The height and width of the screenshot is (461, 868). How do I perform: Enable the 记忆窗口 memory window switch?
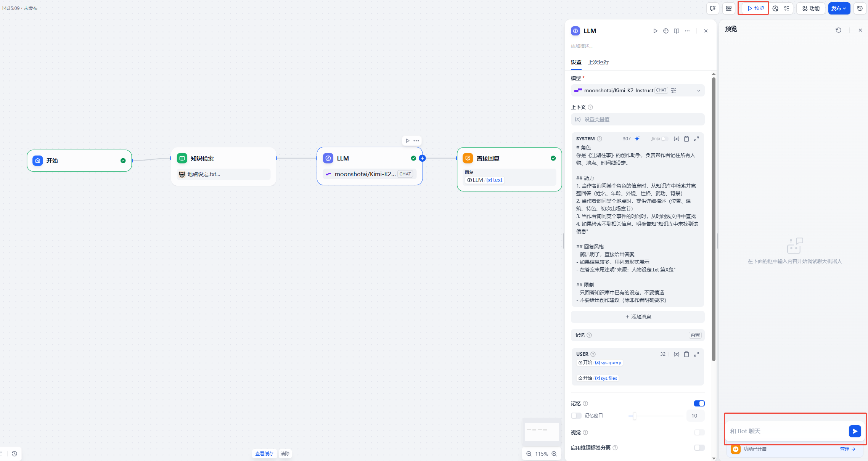pos(576,416)
